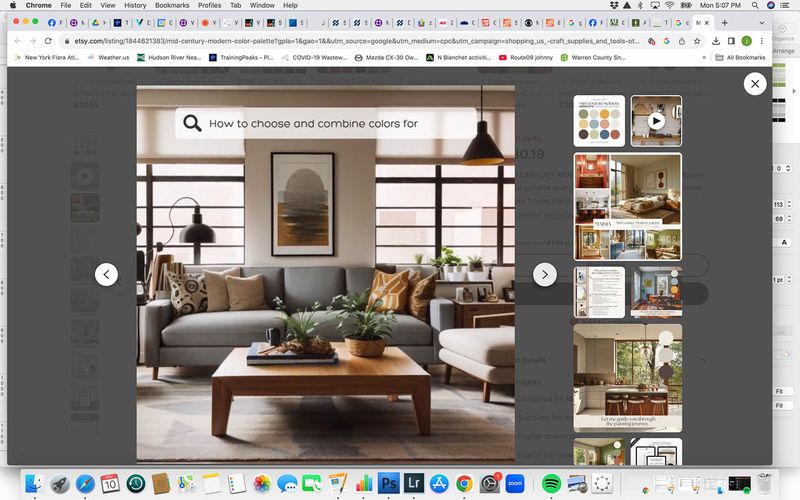Open Lightroom from the Dock

click(414, 483)
